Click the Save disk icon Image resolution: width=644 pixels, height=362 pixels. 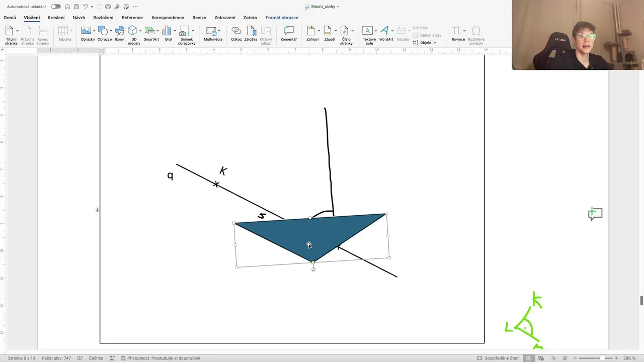76,7
